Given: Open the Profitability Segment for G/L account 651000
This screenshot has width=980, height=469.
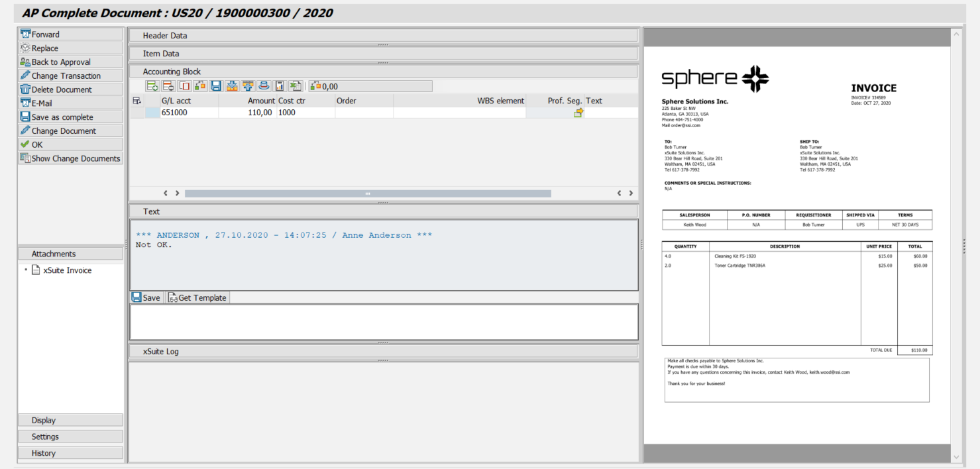Looking at the screenshot, I should point(578,113).
